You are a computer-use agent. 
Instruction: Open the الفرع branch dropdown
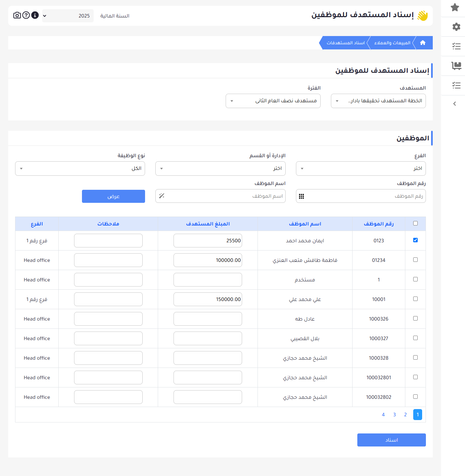361,169
